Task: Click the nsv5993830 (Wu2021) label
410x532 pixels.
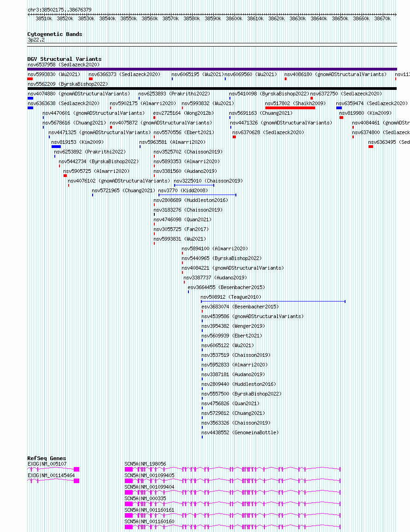Action: 54,74
